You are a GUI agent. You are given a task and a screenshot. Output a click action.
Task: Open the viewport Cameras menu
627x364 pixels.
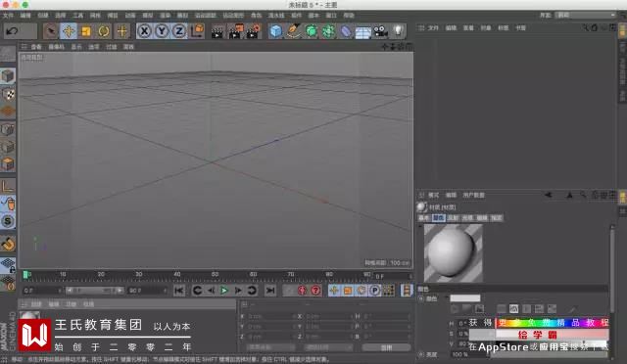point(57,47)
